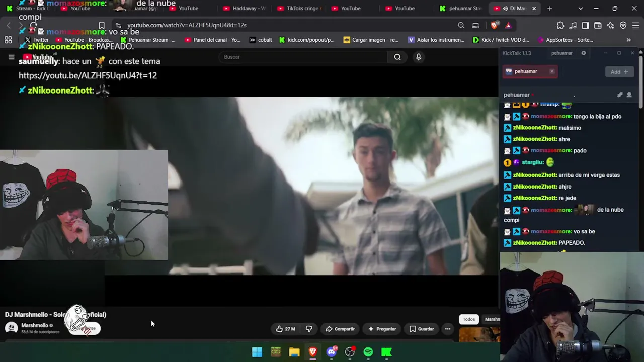Close the pehuamar chat tab in KickTalk
Image resolution: width=644 pixels, height=362 pixels.
click(552, 71)
